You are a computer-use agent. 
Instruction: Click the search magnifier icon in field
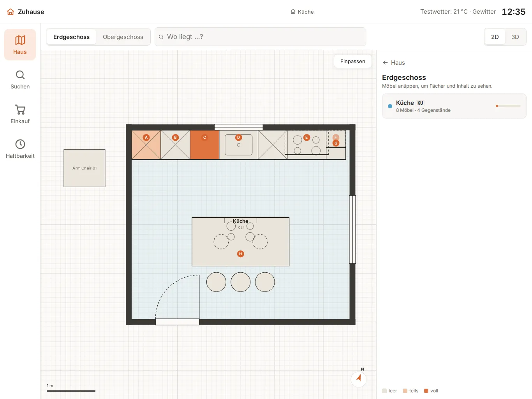point(161,37)
